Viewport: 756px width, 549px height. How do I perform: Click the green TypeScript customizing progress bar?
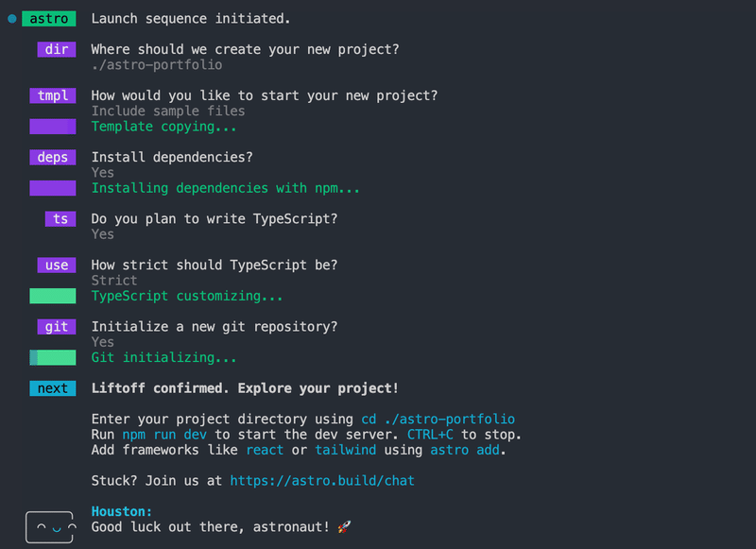click(x=53, y=296)
